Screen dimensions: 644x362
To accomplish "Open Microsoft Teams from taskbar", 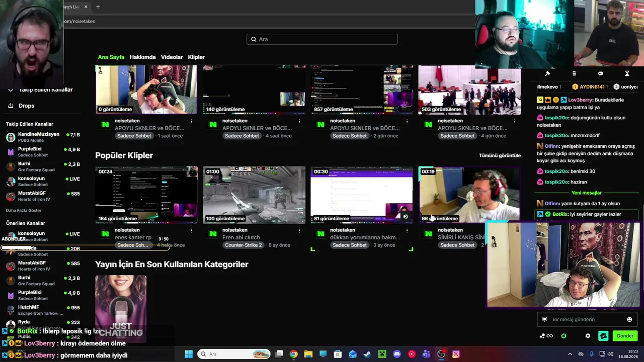I will [427, 354].
